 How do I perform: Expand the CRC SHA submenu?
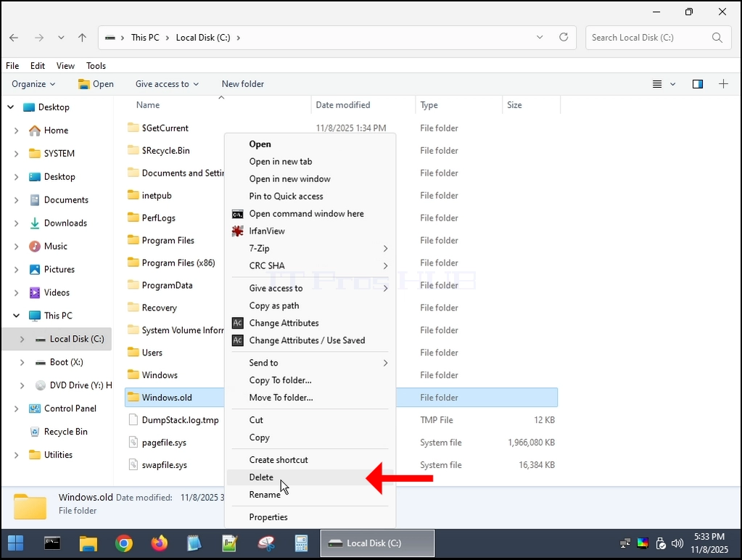[x=310, y=265]
